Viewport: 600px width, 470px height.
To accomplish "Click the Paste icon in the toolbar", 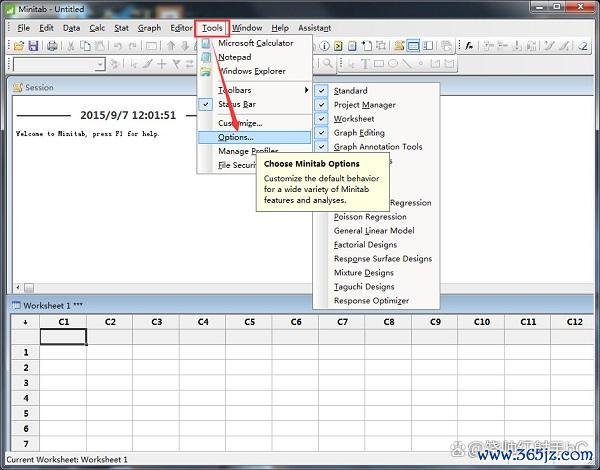I will pyautogui.click(x=99, y=46).
